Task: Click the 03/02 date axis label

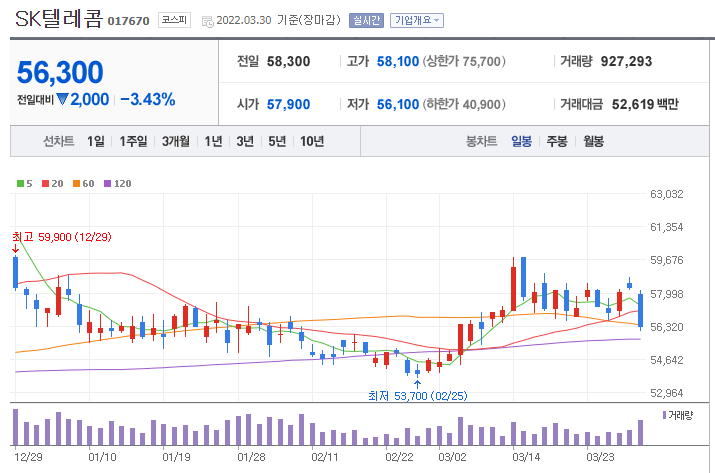Action: click(x=452, y=457)
